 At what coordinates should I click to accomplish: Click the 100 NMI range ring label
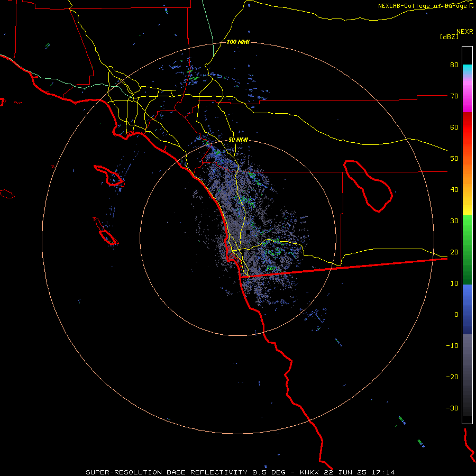point(238,42)
